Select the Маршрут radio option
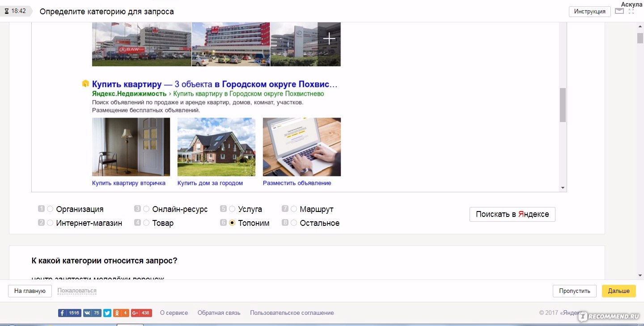The image size is (644, 326). pos(294,209)
